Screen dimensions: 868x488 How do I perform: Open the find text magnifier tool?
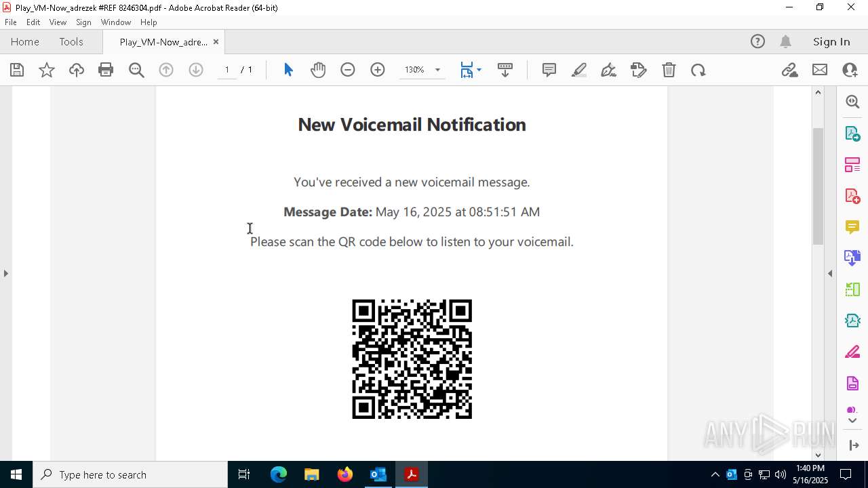[136, 70]
